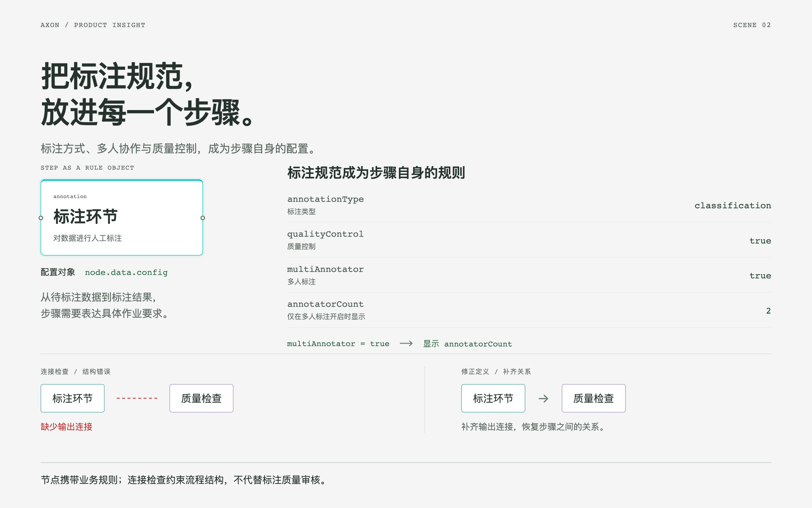Viewport: 812px width, 508px height.
Task: Click the annotatorCount field name in the list
Action: click(325, 304)
